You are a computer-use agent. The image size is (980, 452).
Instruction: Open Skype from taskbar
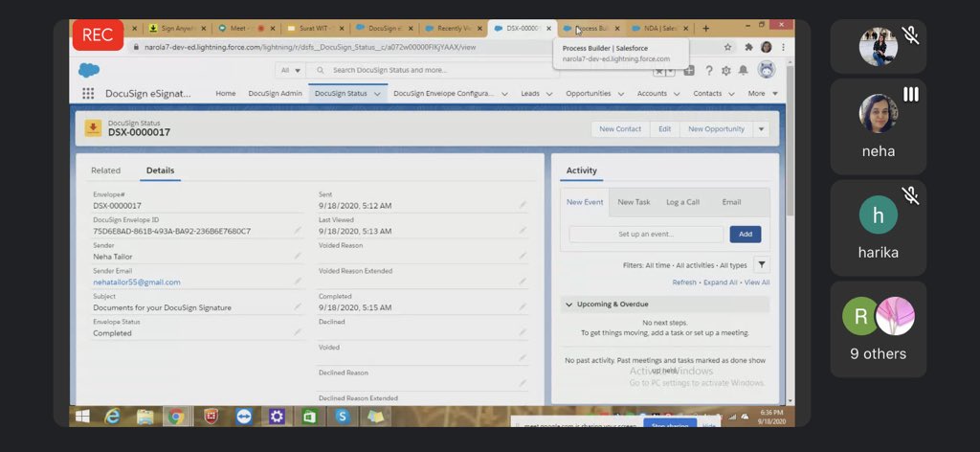tap(343, 417)
